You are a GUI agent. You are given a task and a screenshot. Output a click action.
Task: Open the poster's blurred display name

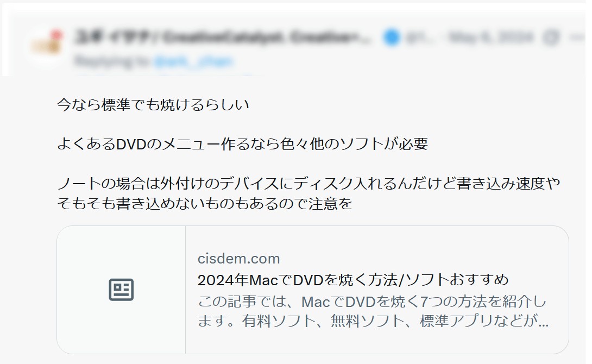(x=223, y=37)
